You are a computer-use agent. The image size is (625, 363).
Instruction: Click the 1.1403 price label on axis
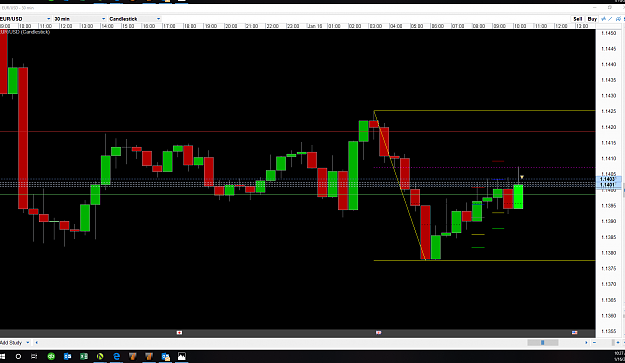(607, 179)
